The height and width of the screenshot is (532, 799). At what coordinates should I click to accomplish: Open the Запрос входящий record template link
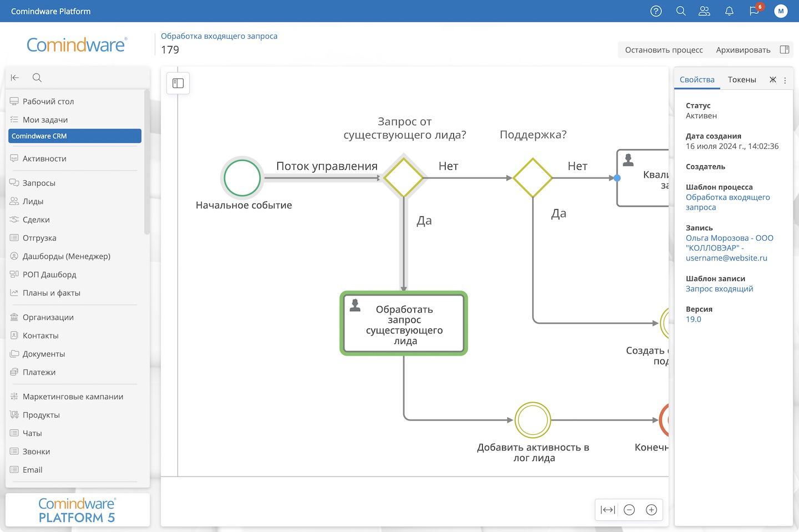click(719, 288)
